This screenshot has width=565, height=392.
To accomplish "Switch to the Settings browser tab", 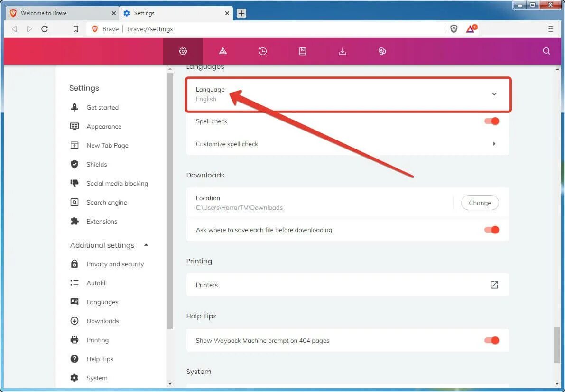I will 176,13.
